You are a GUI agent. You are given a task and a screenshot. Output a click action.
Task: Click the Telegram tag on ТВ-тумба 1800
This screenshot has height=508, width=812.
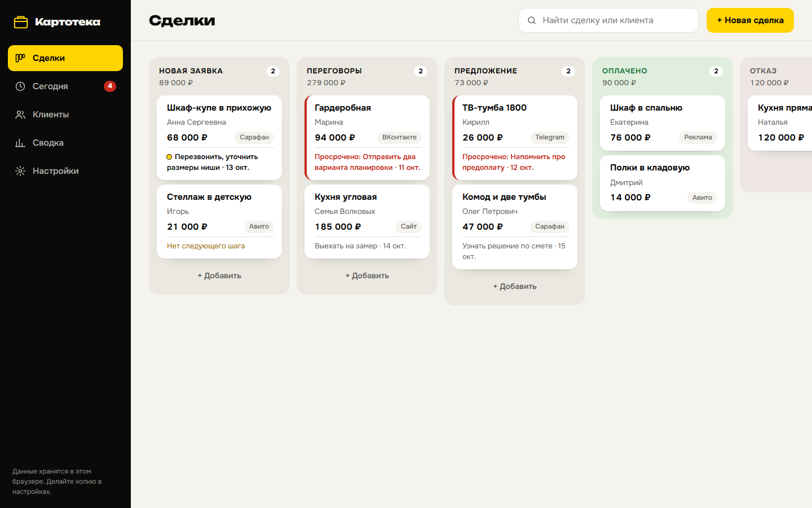pos(550,137)
